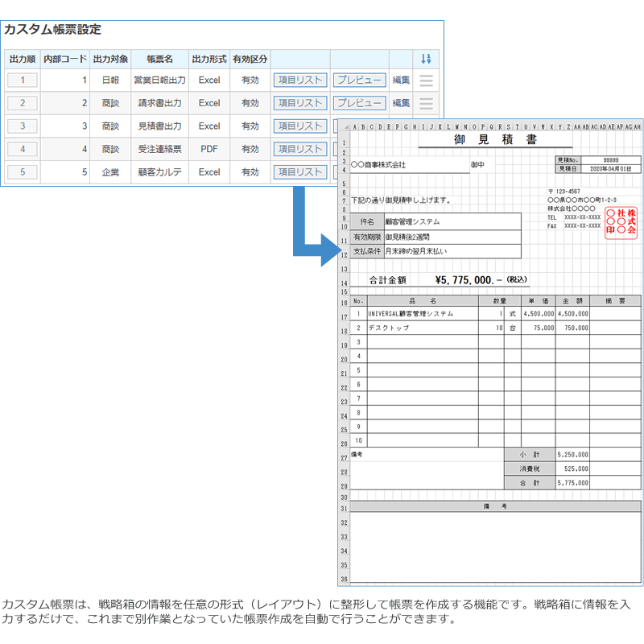Select output order field with value 3

23,126
